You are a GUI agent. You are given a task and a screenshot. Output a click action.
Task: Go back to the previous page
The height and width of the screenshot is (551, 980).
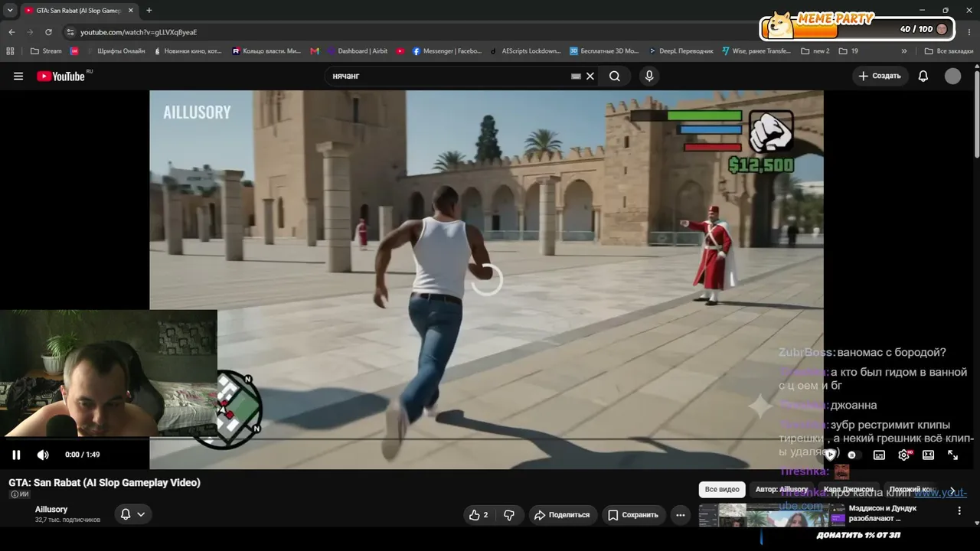[11, 32]
